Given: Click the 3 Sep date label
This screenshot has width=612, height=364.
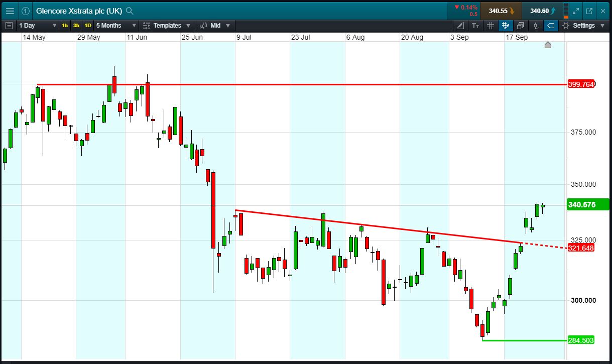Looking at the screenshot, I should pyautogui.click(x=460, y=38).
